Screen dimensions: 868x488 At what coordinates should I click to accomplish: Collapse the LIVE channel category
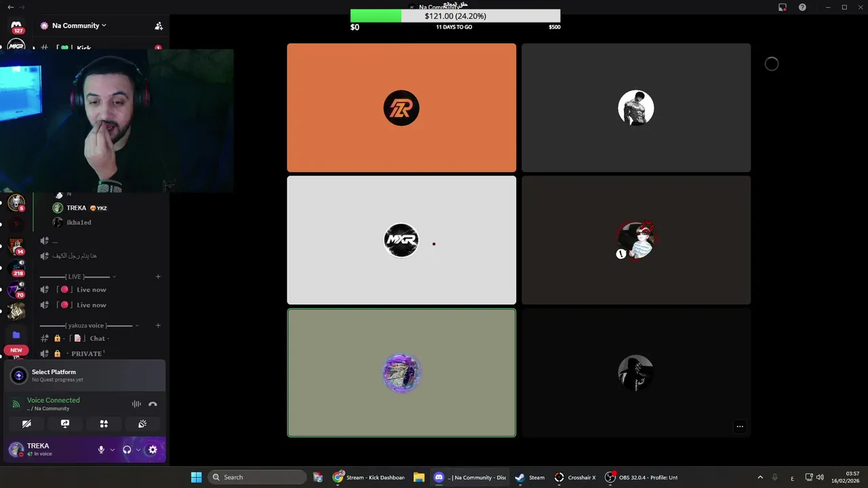point(77,277)
